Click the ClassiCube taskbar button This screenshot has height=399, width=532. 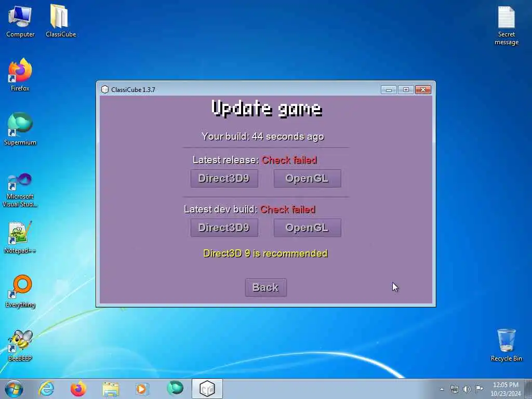pos(207,389)
